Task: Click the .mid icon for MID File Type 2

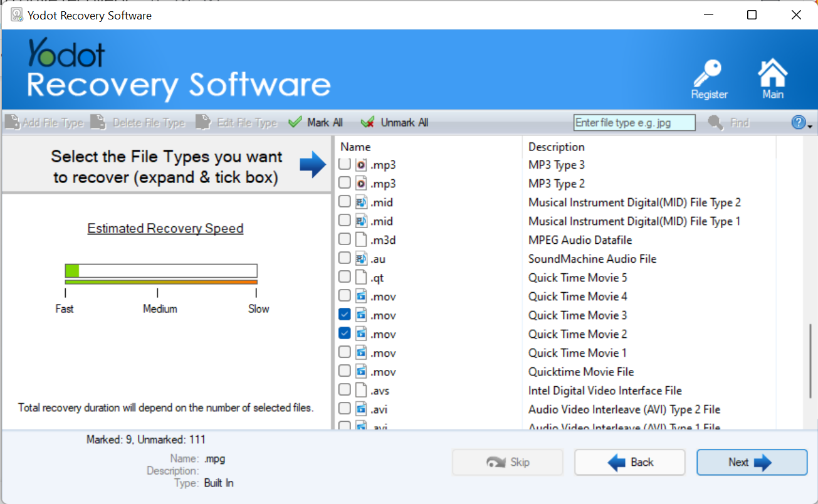Action: 360,202
